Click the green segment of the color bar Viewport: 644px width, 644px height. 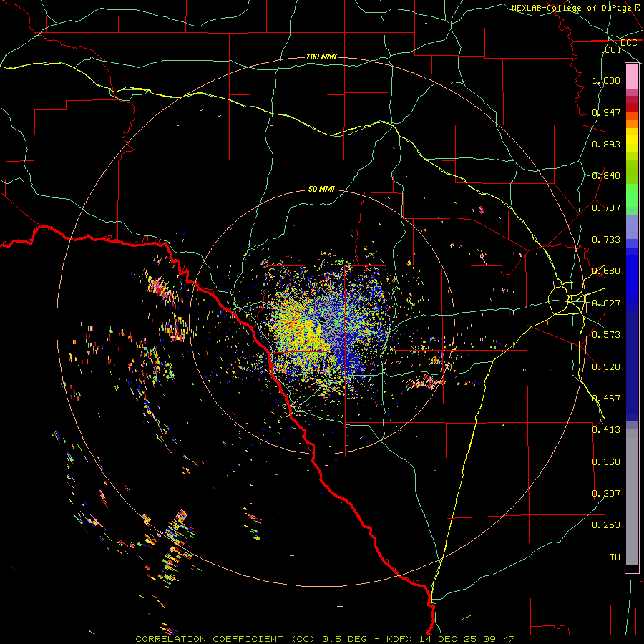tap(632, 195)
